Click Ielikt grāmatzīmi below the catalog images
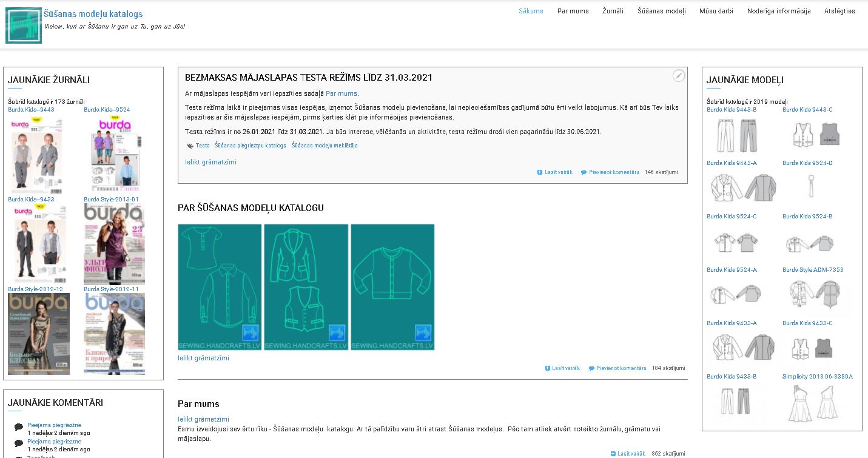The image size is (868, 458). click(x=203, y=358)
